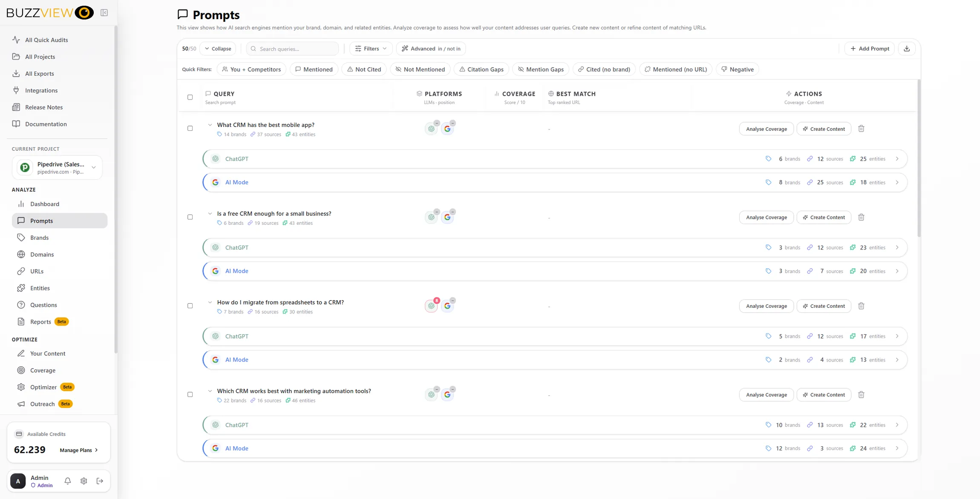Toggle the Negative quick filter

(737, 69)
